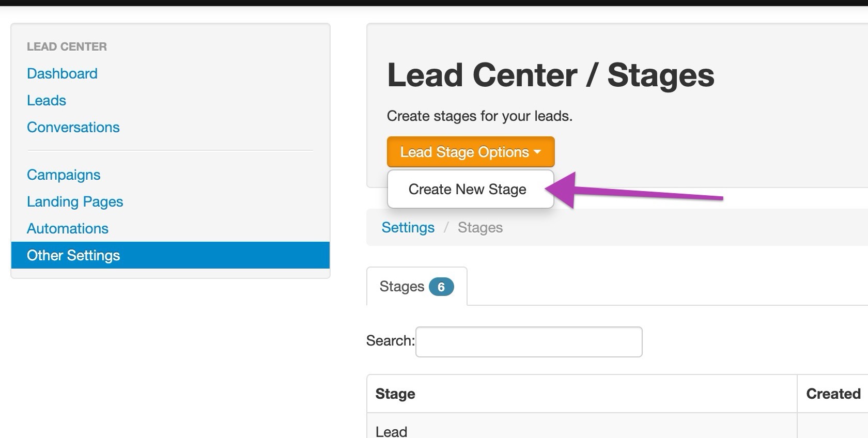The width and height of the screenshot is (868, 438).
Task: Sort by the Created column header
Action: coord(833,394)
